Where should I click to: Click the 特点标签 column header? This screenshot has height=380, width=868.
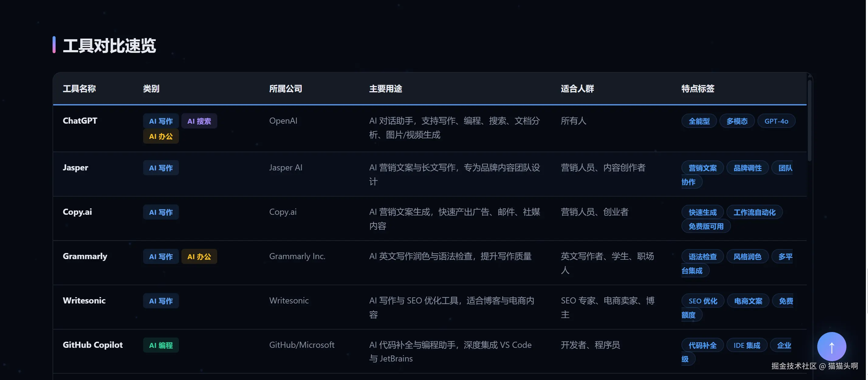click(x=698, y=89)
